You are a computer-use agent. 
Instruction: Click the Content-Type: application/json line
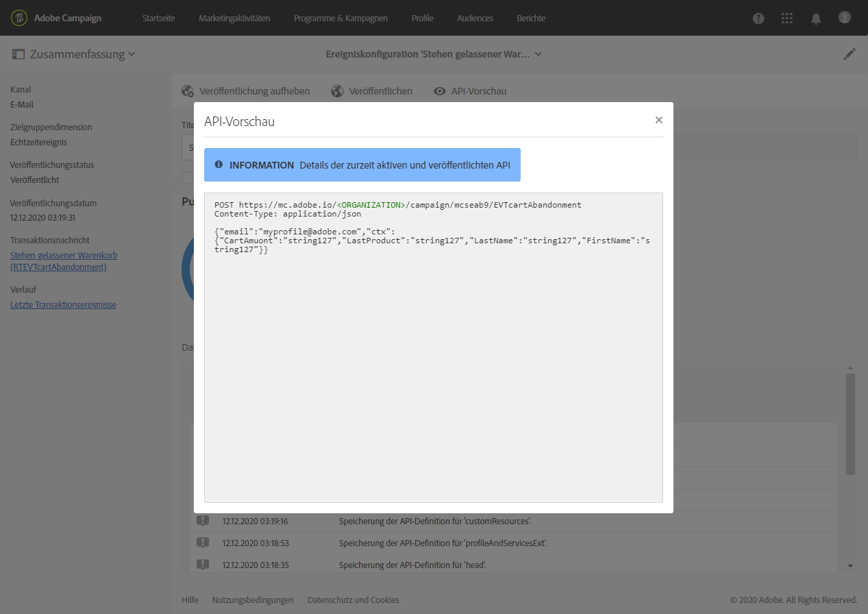(x=288, y=214)
